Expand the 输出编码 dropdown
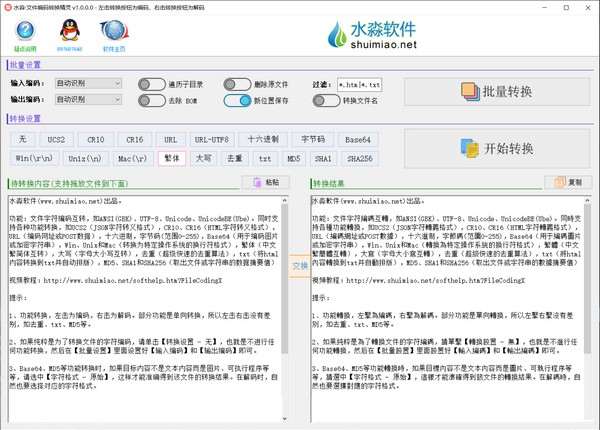The image size is (600, 430). (x=88, y=100)
